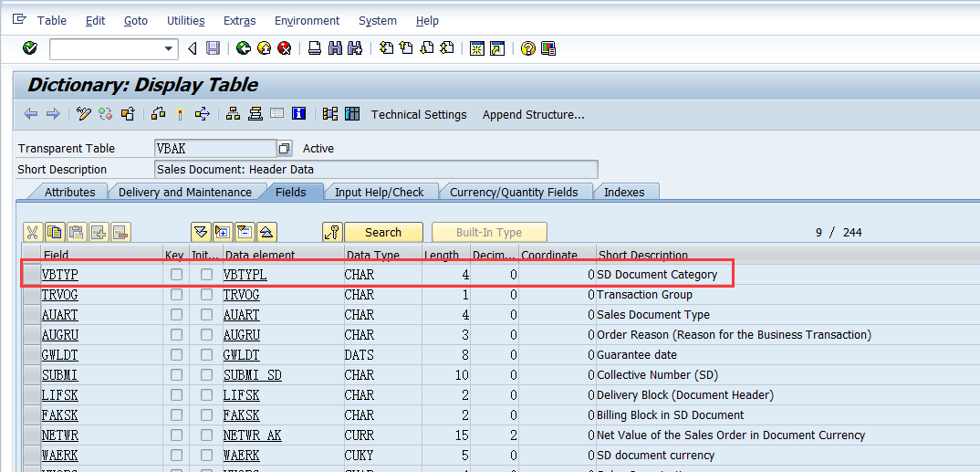
Task: Click the Create New Session icon
Action: tap(477, 48)
